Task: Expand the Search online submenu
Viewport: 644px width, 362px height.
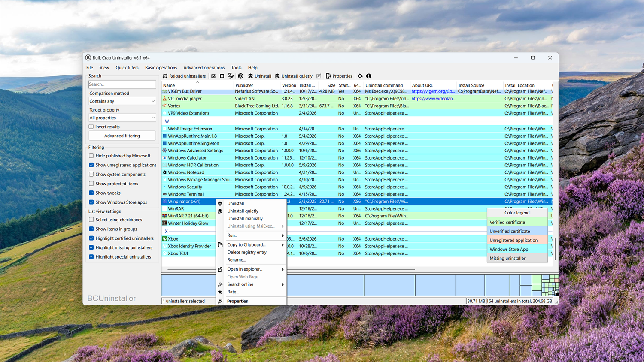Action: click(283, 284)
